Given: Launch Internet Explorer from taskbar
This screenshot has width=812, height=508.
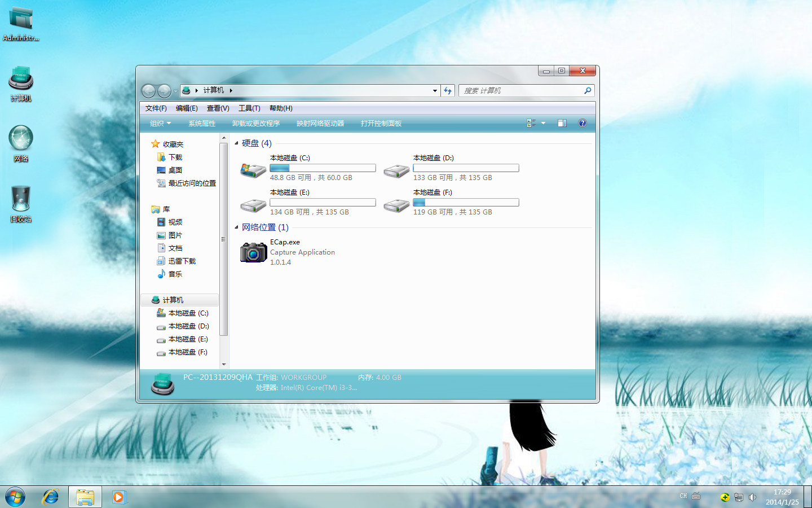Looking at the screenshot, I should click(51, 497).
